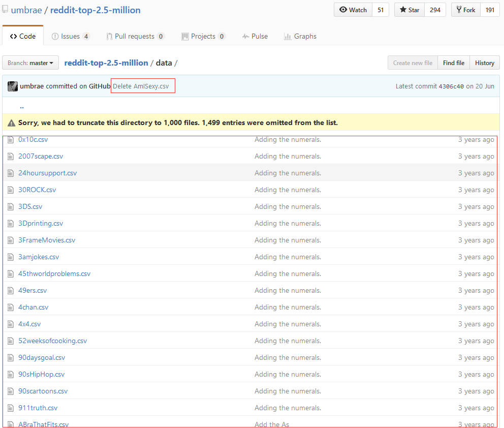The height and width of the screenshot is (428, 504).
Task: Open the 52weeksofcooking.csv file
Action: [x=52, y=341]
